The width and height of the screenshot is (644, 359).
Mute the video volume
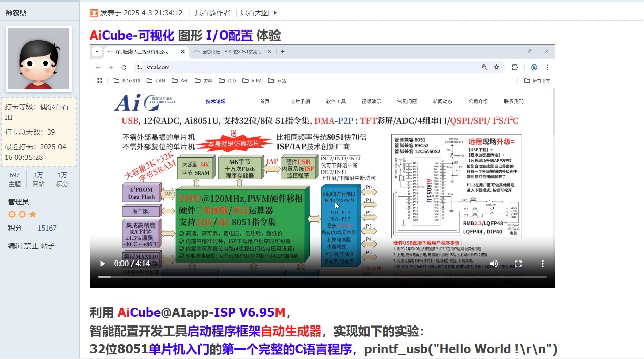[x=494, y=264]
